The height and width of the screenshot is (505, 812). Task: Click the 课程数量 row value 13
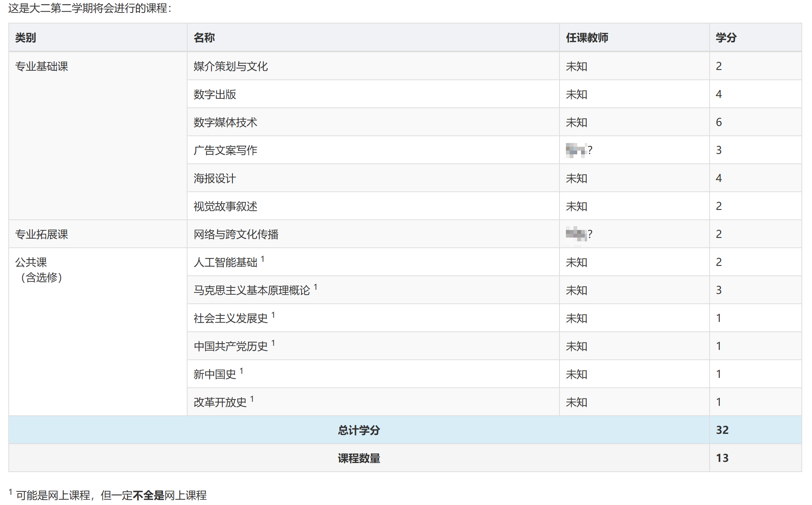click(x=723, y=458)
